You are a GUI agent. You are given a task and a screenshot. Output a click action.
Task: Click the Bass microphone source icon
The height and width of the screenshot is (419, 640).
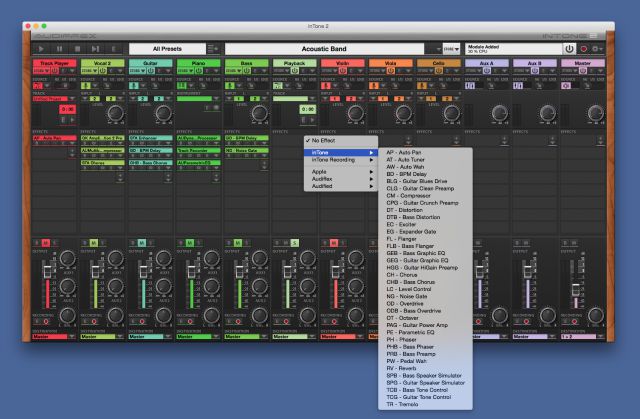229,86
